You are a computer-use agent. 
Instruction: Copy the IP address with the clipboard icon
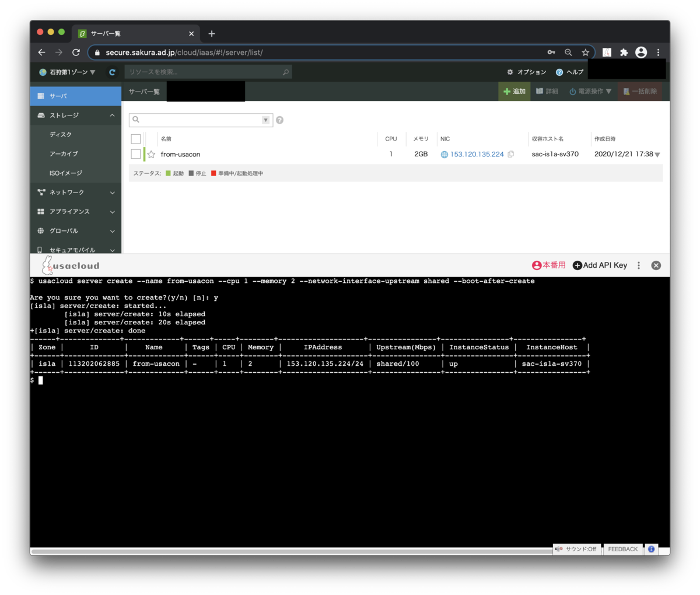pos(511,155)
